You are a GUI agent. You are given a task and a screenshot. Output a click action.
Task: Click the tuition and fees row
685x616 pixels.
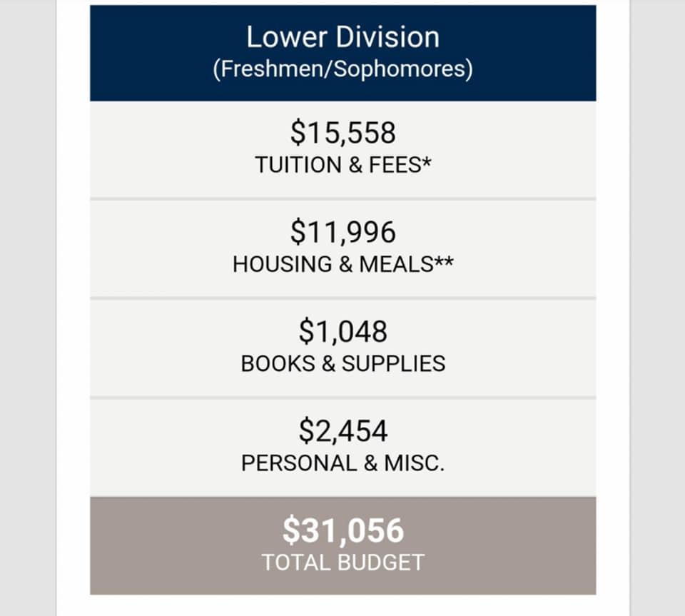click(x=343, y=149)
